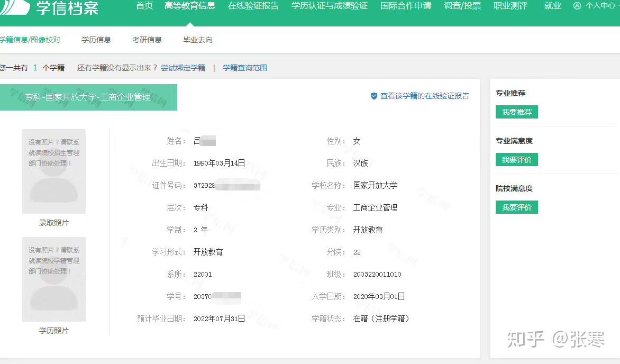Image resolution: width=620 pixels, height=364 pixels.
Task: Open 职业测评 in top navigation
Action: pyautogui.click(x=510, y=5)
